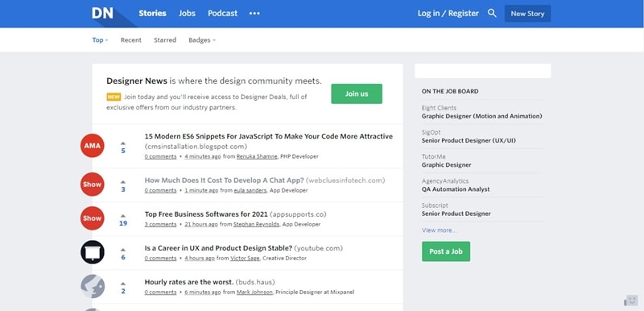Upvote the chat app cost story
The width and height of the screenshot is (644, 311).
click(123, 181)
